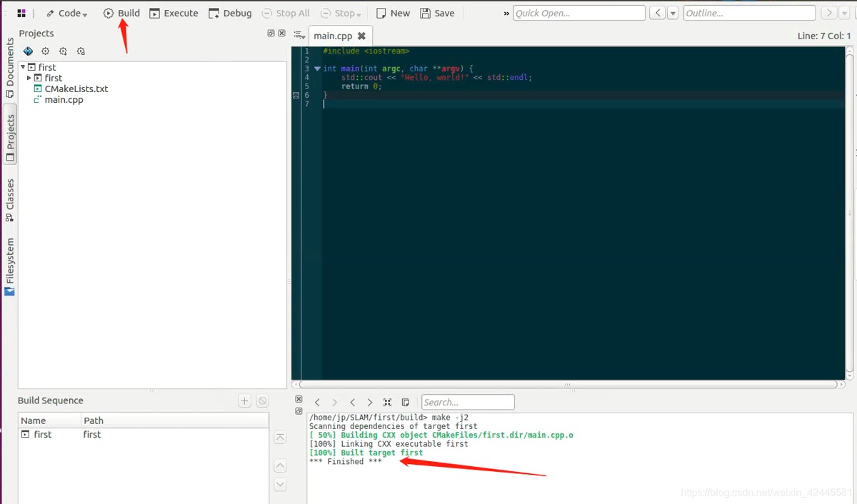Move build item to top of sequence
857x504 pixels.
tap(280, 438)
